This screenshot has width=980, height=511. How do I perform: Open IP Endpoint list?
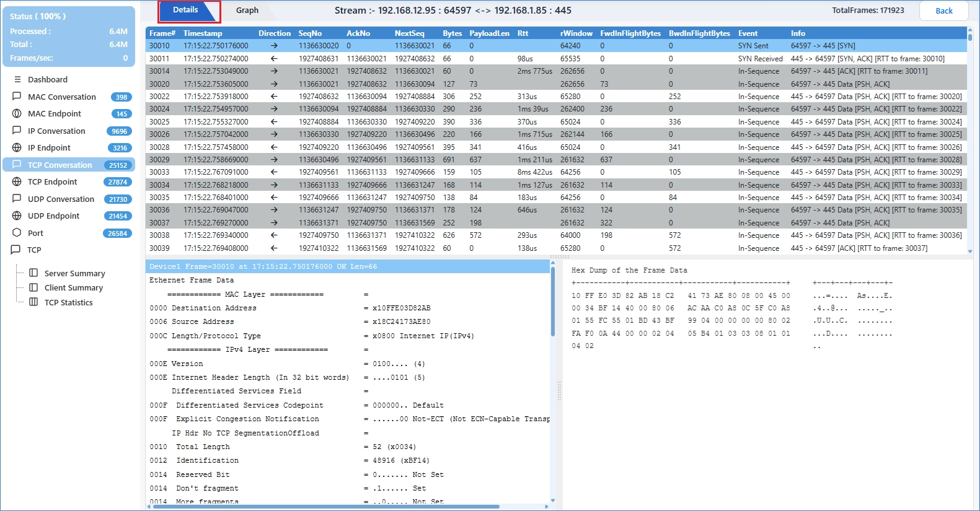49,147
